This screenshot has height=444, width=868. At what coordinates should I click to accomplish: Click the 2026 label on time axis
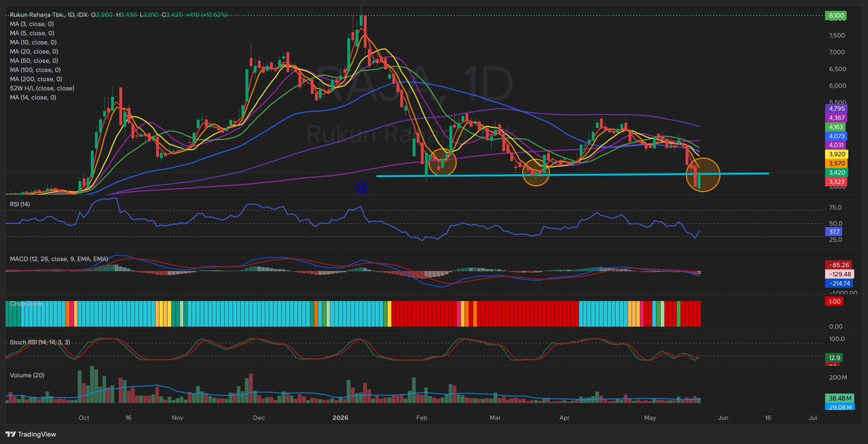pos(340,418)
